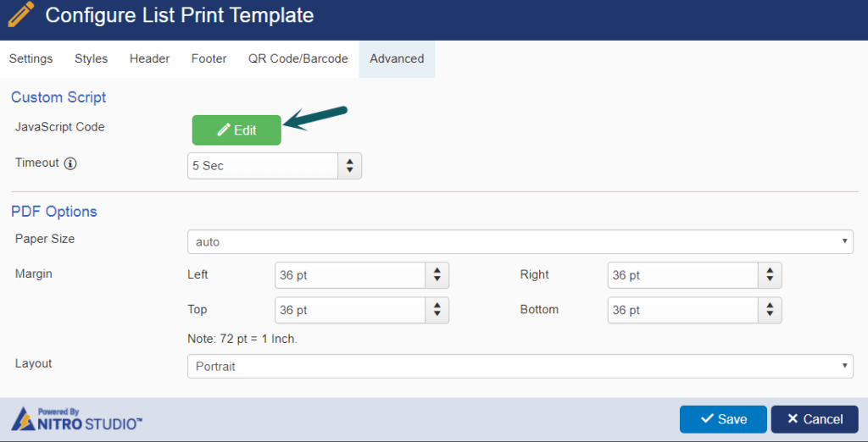
Task: Edit the JavaScript Code
Action: (x=236, y=130)
